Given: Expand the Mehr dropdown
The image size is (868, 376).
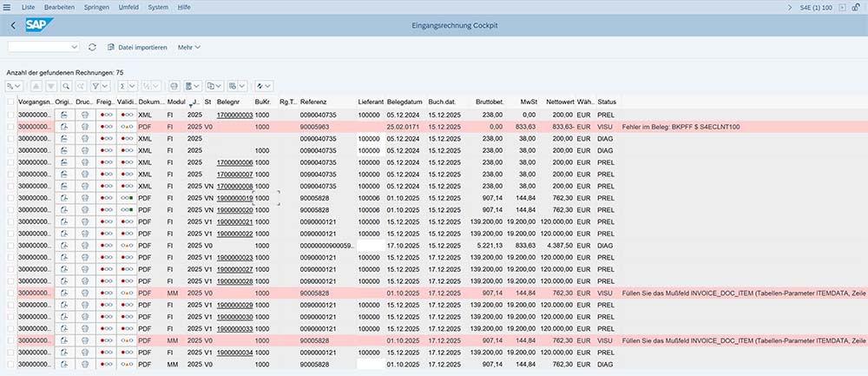Looking at the screenshot, I should 188,47.
